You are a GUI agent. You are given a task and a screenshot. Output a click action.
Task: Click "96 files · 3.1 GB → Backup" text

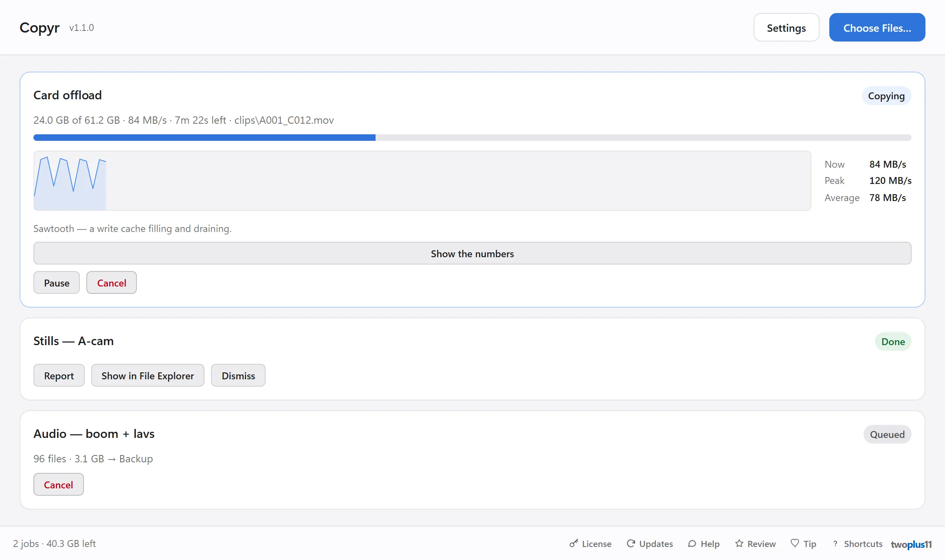click(x=93, y=459)
